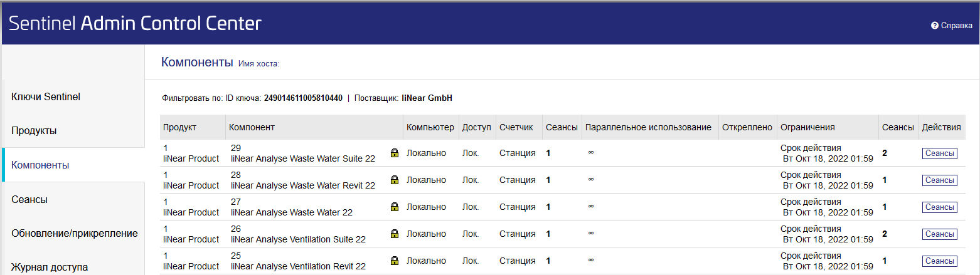Click component number 25
This screenshot has width=980, height=275.
click(x=236, y=256)
